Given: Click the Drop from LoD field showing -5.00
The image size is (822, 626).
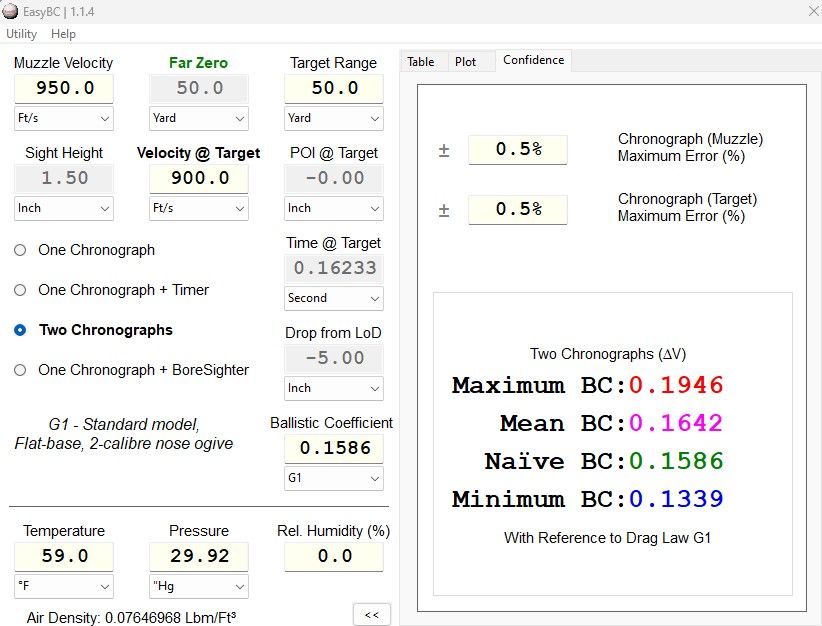Looking at the screenshot, I should (x=334, y=358).
